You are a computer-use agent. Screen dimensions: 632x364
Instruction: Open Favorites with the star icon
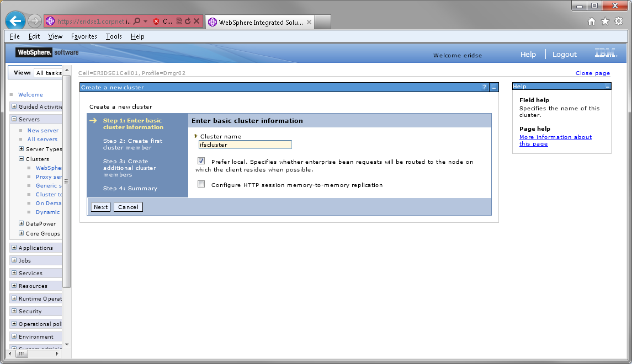pos(605,22)
